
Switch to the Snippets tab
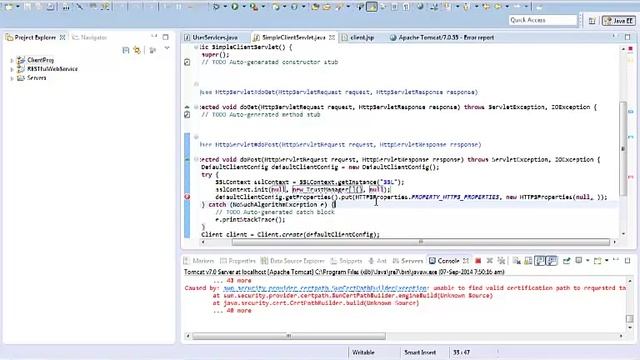tap(346, 261)
